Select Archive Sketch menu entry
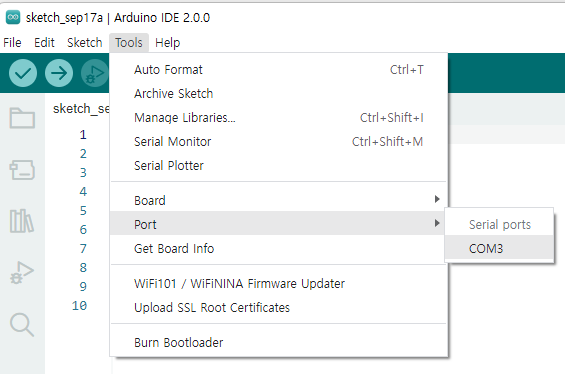The width and height of the screenshot is (565, 374). click(279, 94)
